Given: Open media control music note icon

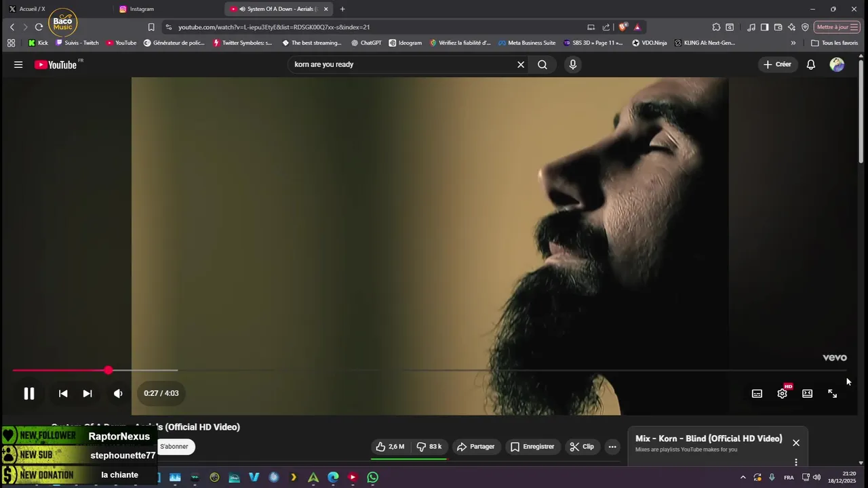Looking at the screenshot, I should (751, 27).
